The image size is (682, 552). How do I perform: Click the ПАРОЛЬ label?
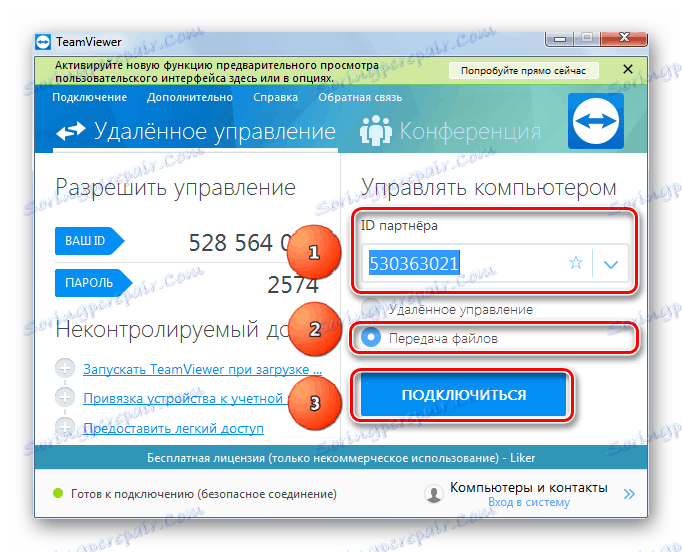(x=93, y=283)
